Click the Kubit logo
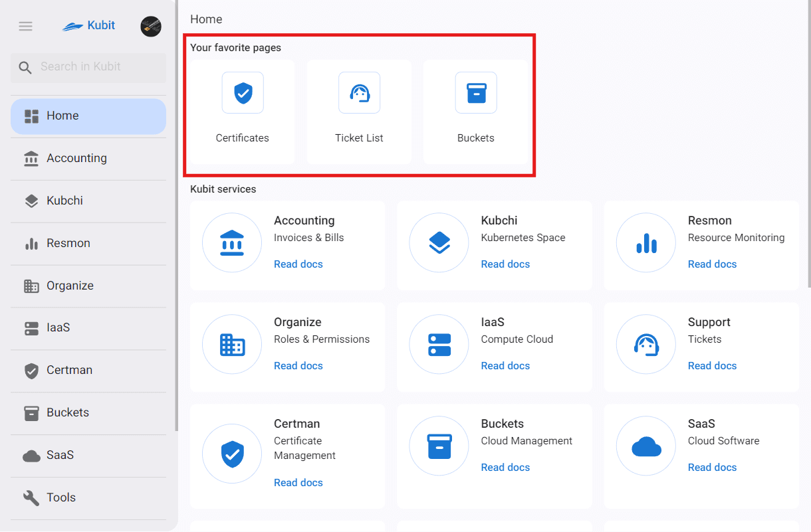Image resolution: width=811 pixels, height=532 pixels. [88, 26]
